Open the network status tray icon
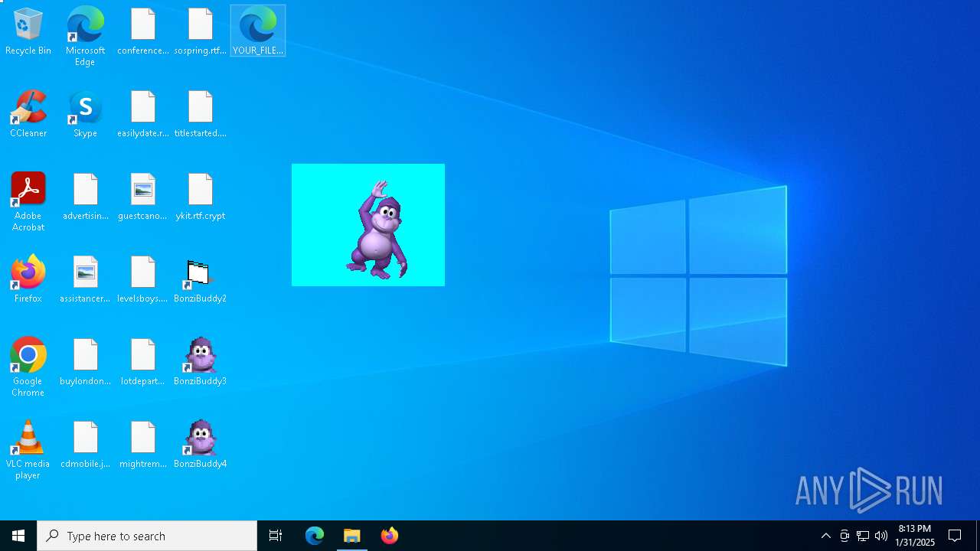This screenshot has width=980, height=551. pyautogui.click(x=863, y=536)
